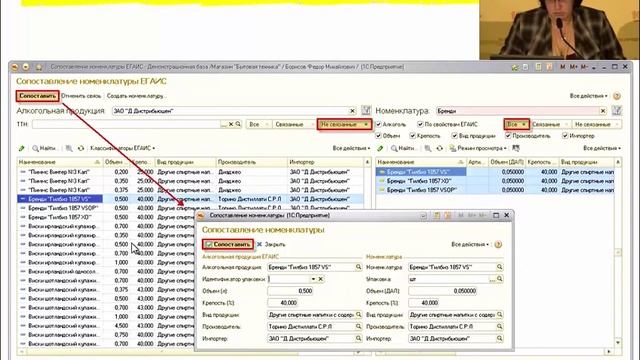Open the calendar icon in the main title bar
The height and width of the screenshot is (360, 640).
(549, 67)
